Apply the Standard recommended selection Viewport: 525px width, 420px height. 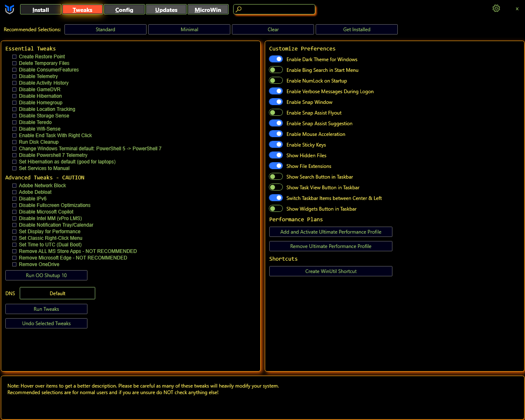tap(105, 29)
